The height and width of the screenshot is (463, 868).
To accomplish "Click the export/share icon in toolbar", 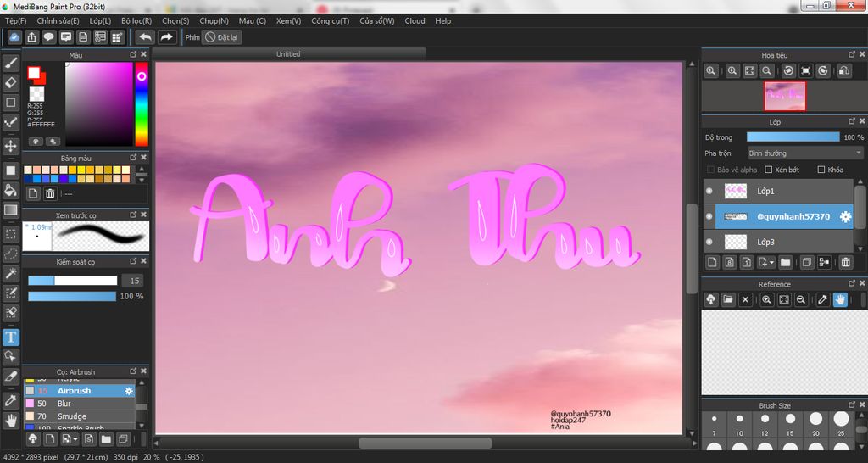I will tap(31, 37).
